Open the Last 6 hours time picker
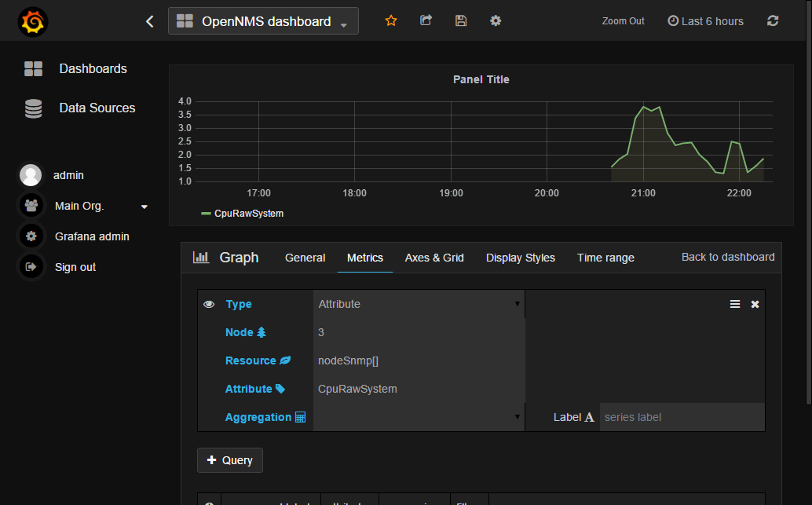812x505 pixels. 705,21
